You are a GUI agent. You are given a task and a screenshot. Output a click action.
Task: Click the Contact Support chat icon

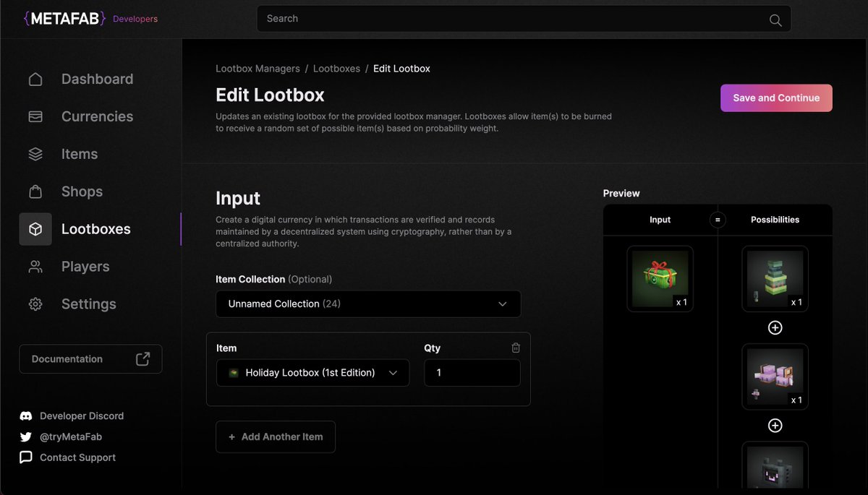coord(26,457)
